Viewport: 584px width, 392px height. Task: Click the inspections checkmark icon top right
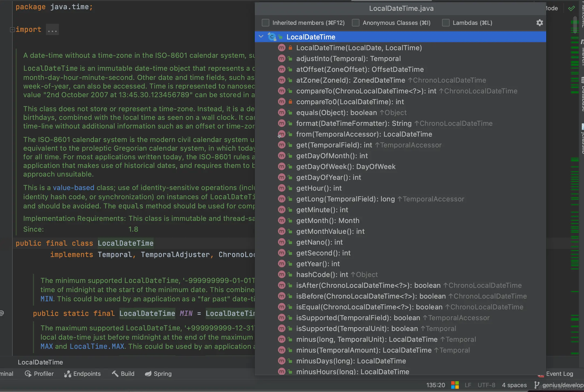pyautogui.click(x=572, y=8)
